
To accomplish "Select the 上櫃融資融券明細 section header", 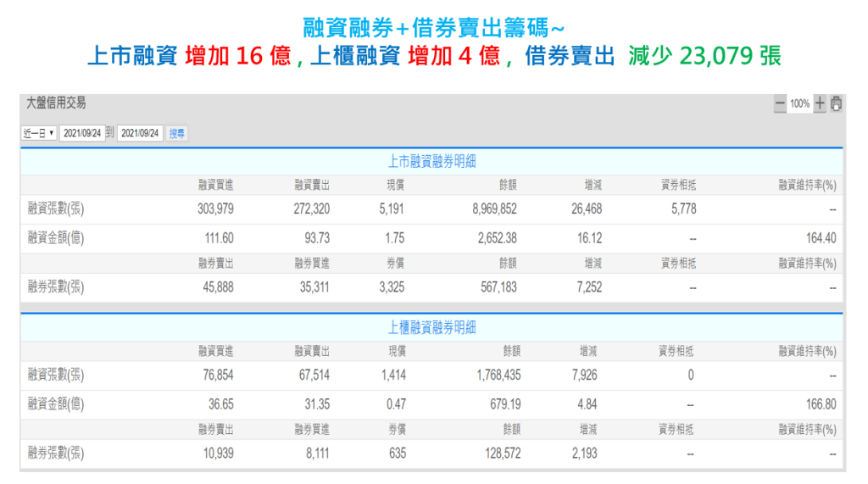I will click(431, 326).
